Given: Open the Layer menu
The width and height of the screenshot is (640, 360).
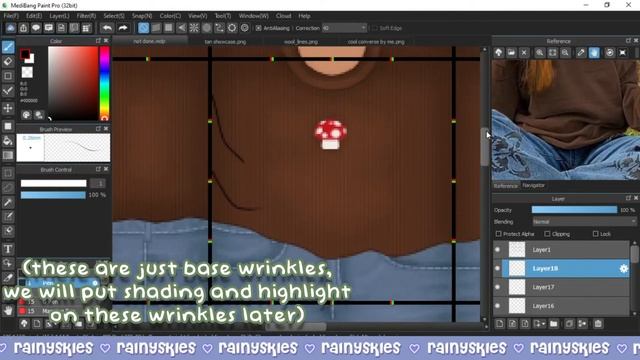Looking at the screenshot, I should tap(59, 16).
